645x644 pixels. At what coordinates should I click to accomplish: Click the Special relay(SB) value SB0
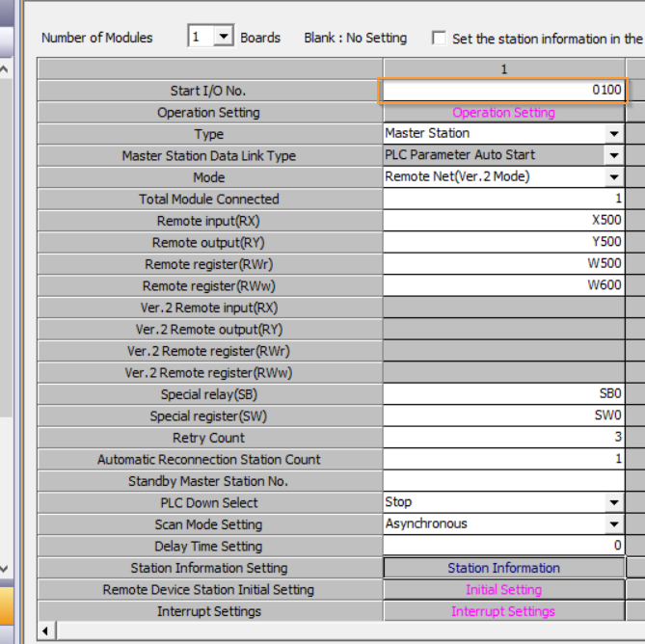point(503,394)
